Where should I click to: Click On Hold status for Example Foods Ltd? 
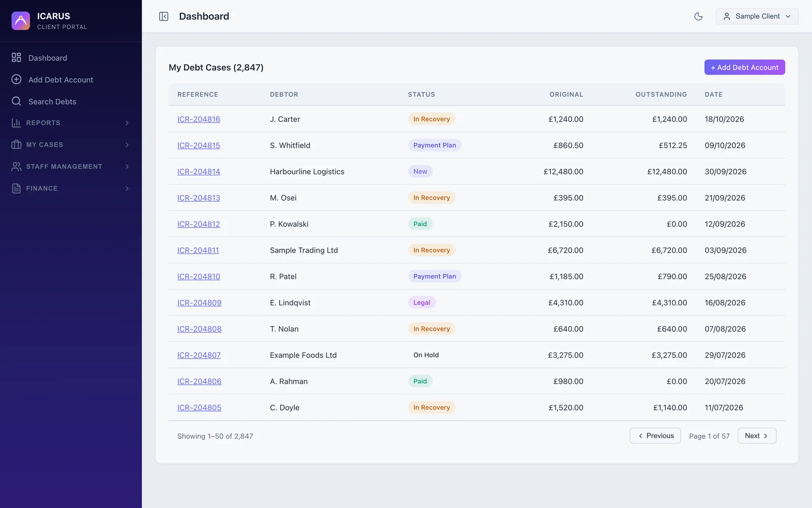(x=426, y=355)
